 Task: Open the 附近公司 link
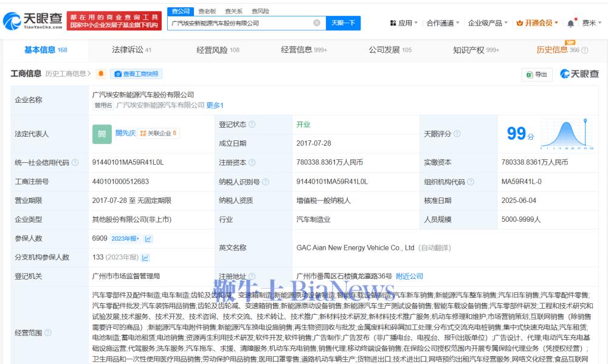tap(409, 276)
